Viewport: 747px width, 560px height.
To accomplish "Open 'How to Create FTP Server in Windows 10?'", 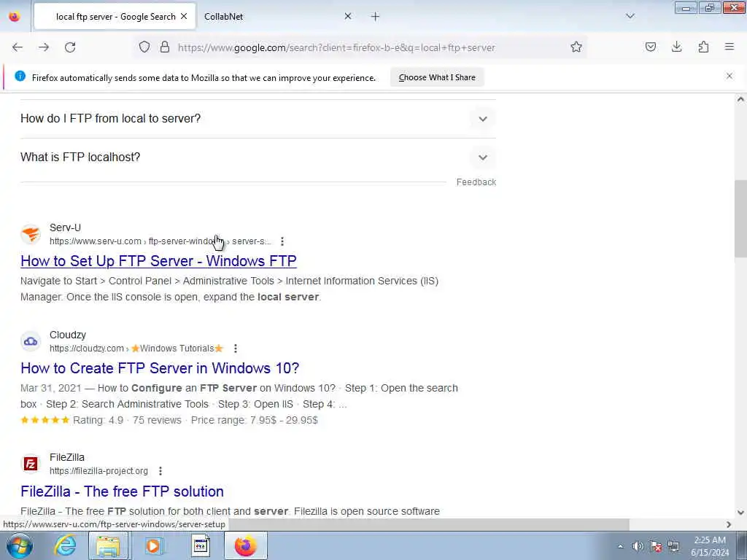I will click(160, 368).
